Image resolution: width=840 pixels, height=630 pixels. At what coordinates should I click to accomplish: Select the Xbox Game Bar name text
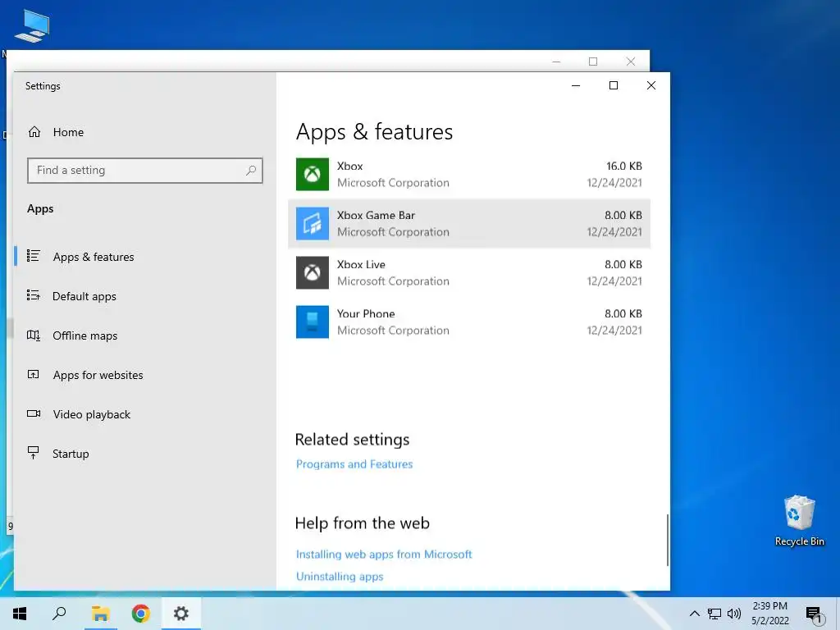[x=376, y=216]
